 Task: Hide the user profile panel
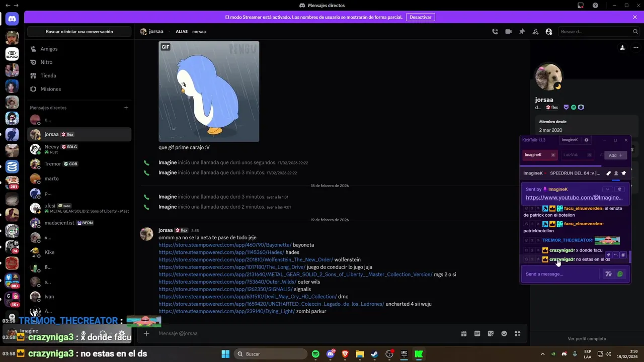tap(549, 31)
